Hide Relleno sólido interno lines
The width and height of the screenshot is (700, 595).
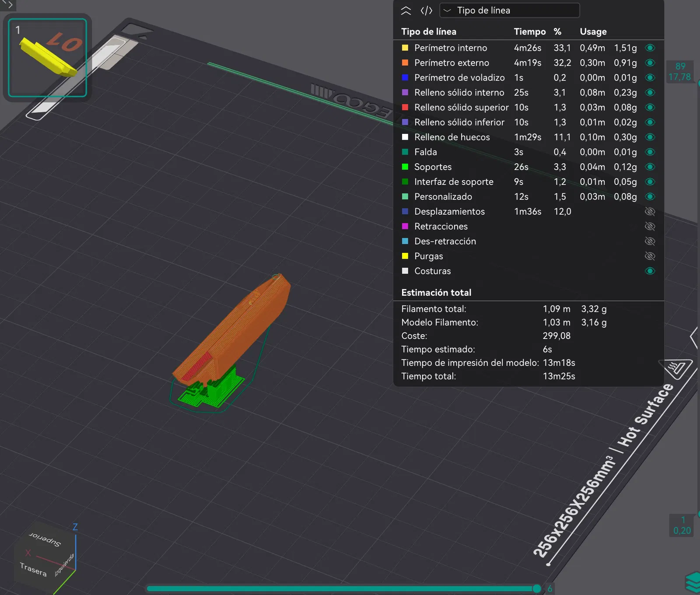[x=650, y=92]
